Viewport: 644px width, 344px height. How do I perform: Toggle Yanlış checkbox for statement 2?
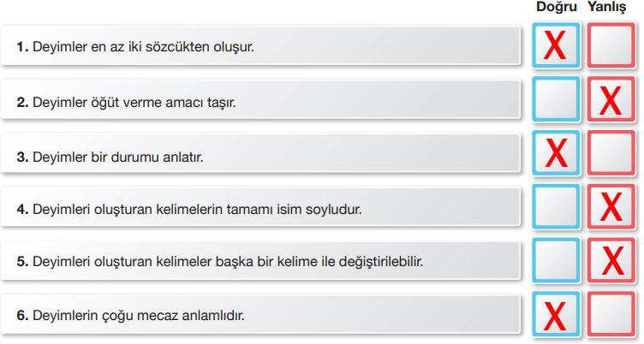pos(611,100)
